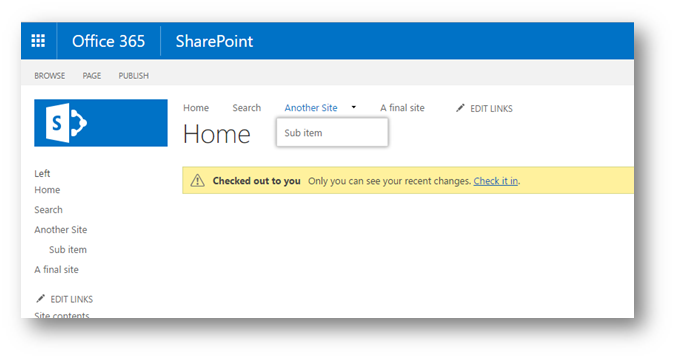Screen dimensions: 676x360
Task: Select Home in the left navigation
Action: click(x=47, y=190)
